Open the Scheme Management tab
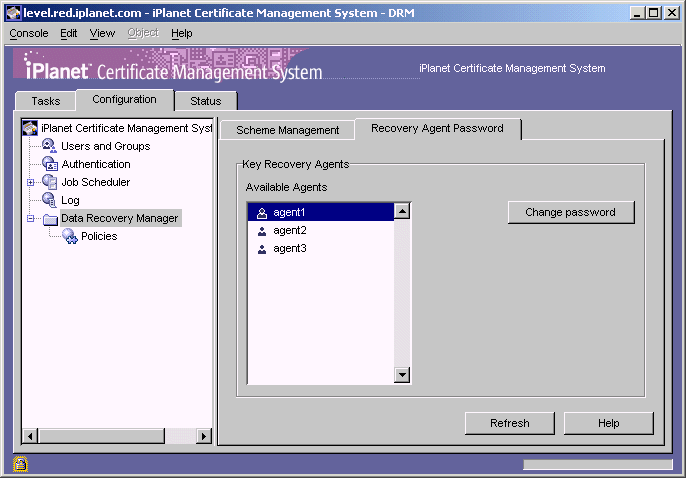Image resolution: width=686 pixels, height=478 pixels. [x=287, y=130]
